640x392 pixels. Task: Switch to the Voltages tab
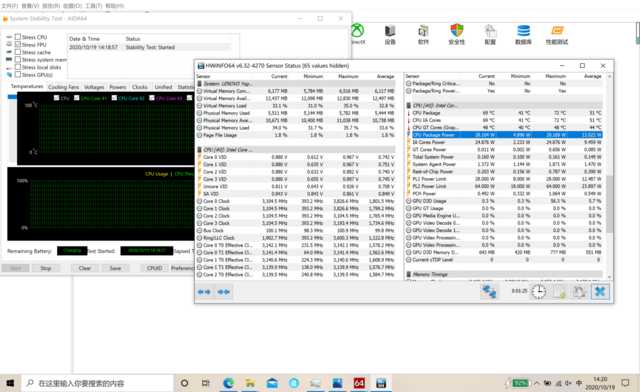coord(94,87)
